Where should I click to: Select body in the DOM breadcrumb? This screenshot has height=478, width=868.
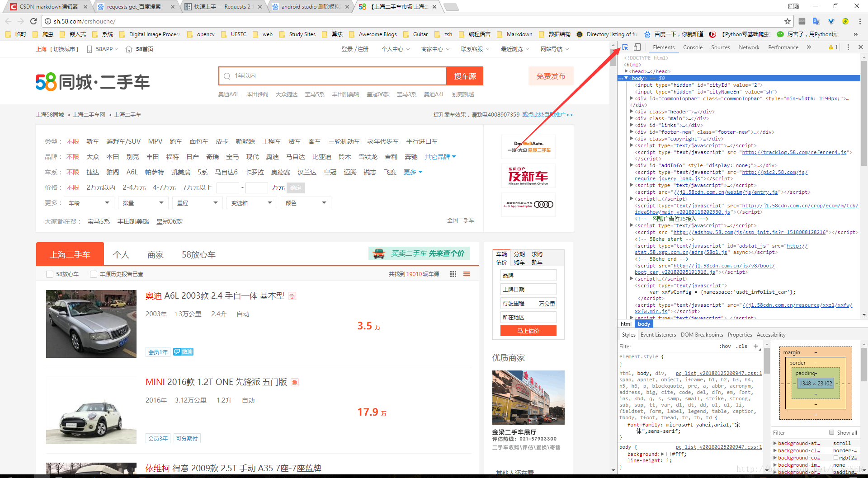point(644,324)
